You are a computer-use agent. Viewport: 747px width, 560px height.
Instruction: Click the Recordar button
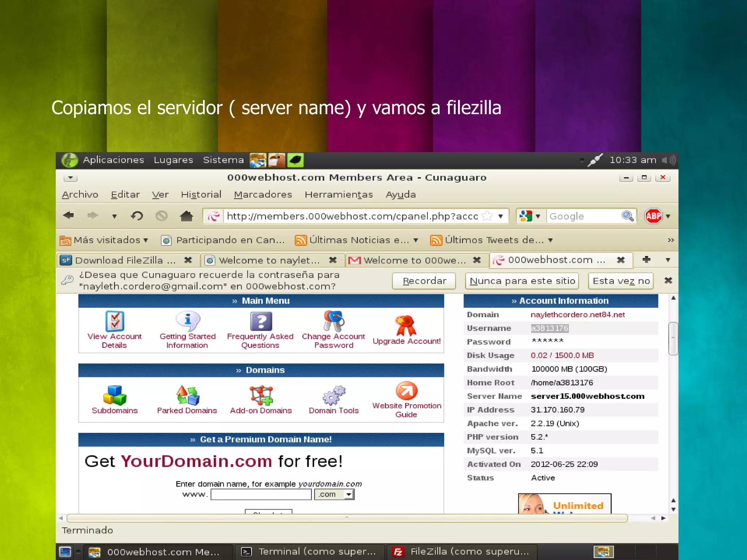point(424,281)
